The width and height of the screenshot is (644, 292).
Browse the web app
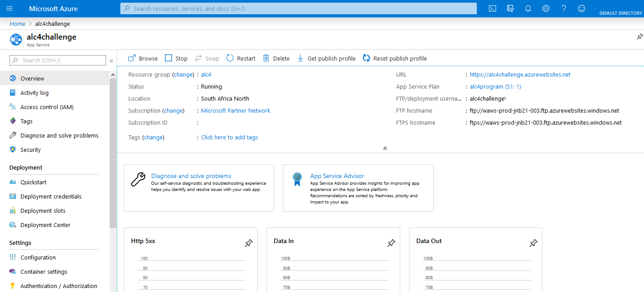click(x=143, y=58)
